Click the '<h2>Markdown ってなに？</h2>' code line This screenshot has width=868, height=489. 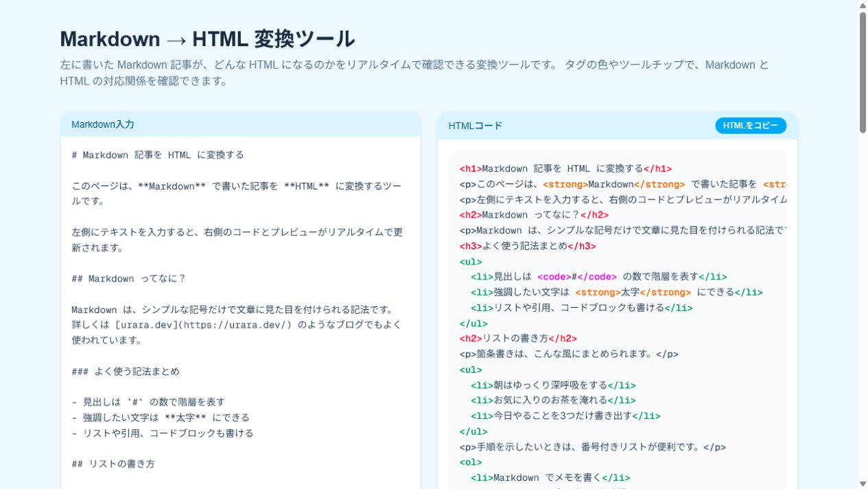535,215
